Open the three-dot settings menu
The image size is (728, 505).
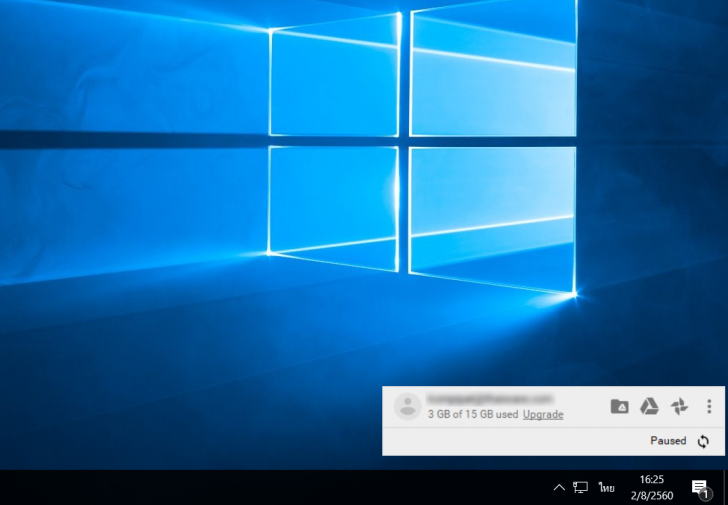click(709, 406)
